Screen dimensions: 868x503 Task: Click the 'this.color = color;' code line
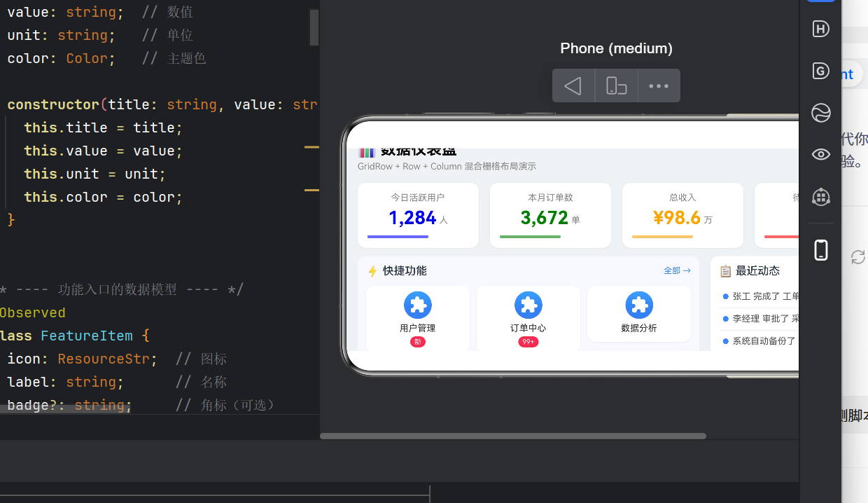(103, 197)
